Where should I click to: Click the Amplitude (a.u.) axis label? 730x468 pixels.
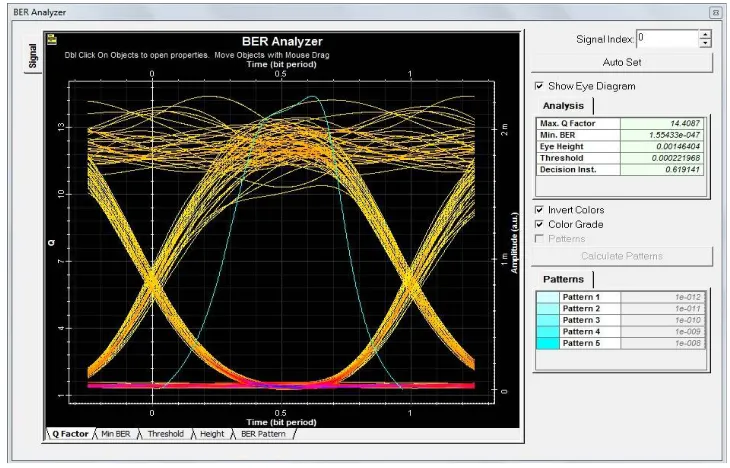[514, 243]
